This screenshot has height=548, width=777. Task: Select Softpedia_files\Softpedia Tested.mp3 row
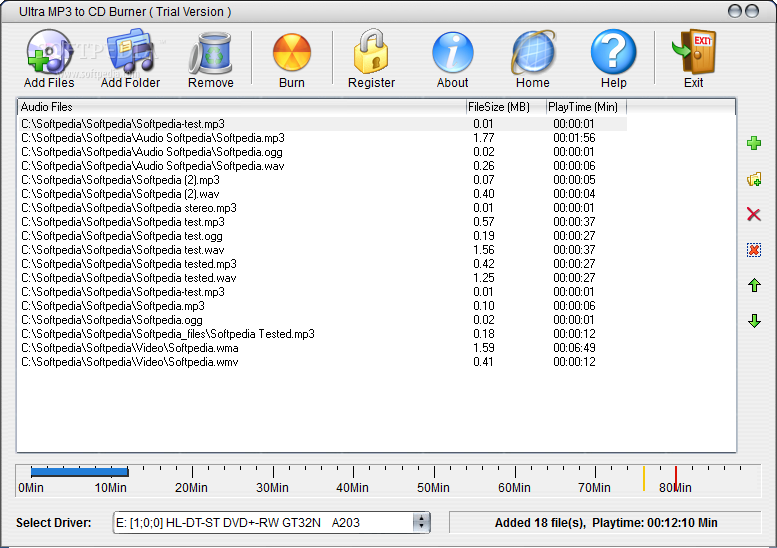323,334
